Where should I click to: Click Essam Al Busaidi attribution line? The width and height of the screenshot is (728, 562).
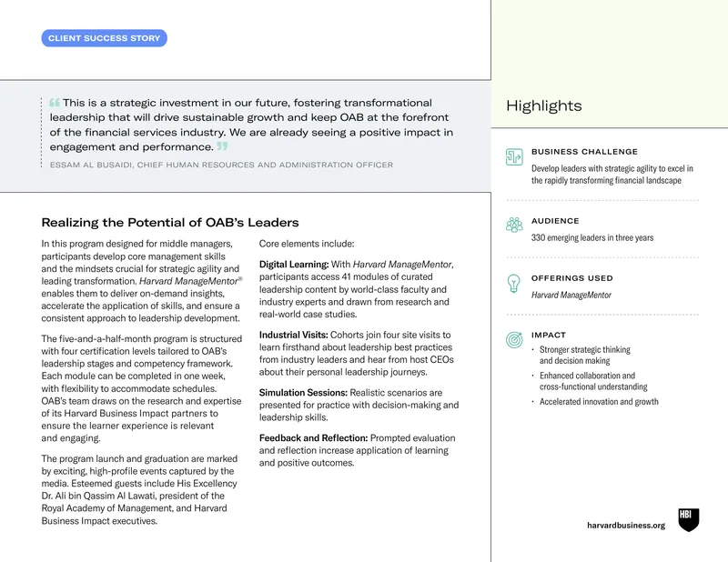tap(221, 165)
